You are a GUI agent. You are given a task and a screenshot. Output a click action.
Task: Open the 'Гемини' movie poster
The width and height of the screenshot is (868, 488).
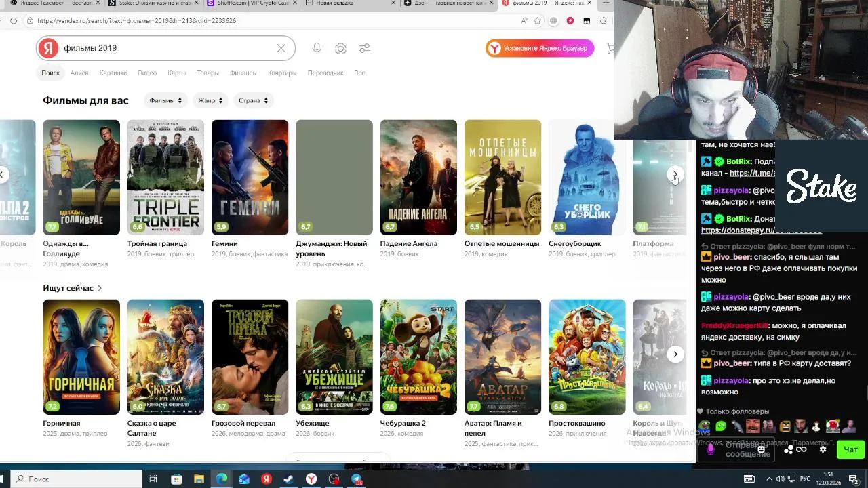pos(250,178)
